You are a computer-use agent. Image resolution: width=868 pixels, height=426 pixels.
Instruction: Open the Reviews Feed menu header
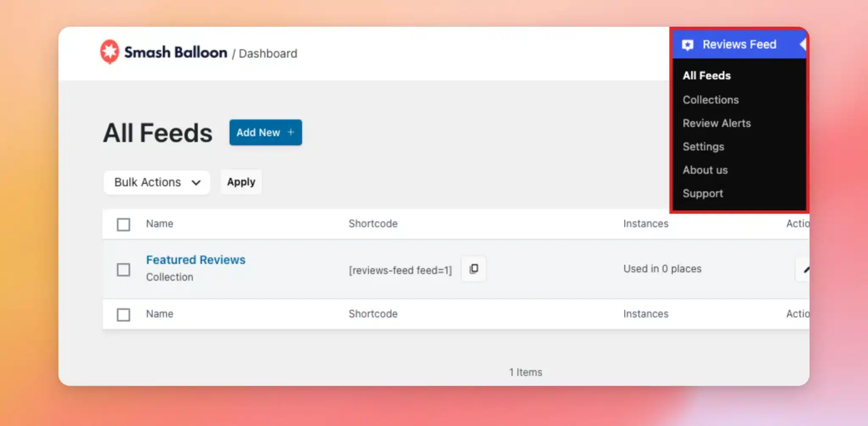(x=739, y=45)
